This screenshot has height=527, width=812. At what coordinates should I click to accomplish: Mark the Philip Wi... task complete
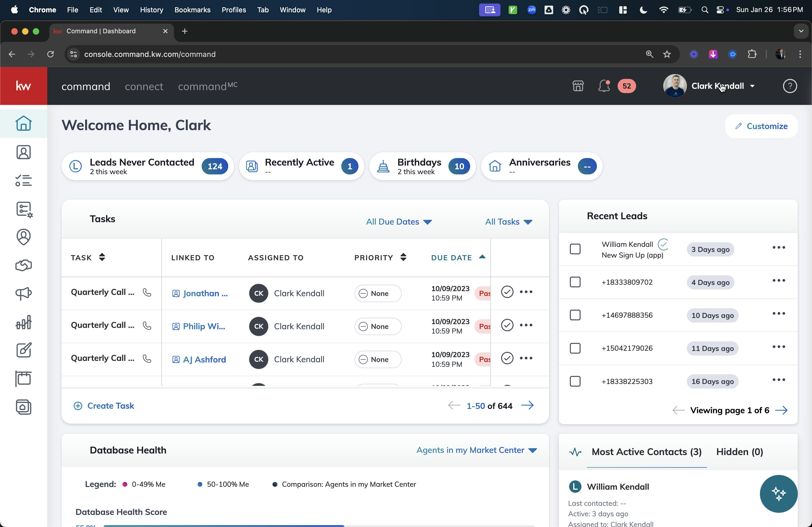507,325
